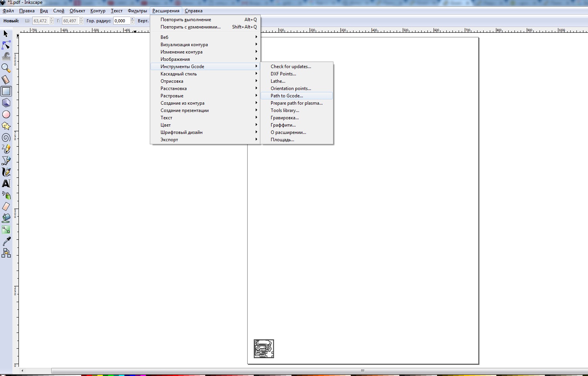Select the Ellipse circle tool
The height and width of the screenshot is (376, 588).
pyautogui.click(x=6, y=114)
